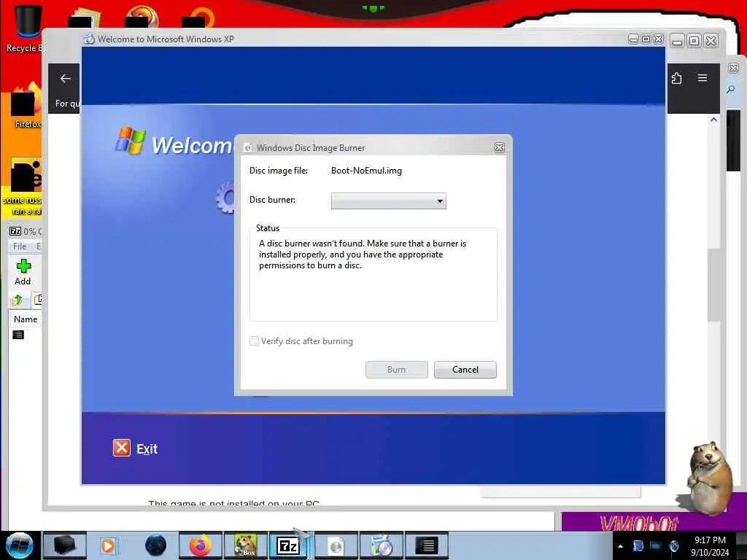Click the Windows XP flag logo
747x560 pixels.
130,141
